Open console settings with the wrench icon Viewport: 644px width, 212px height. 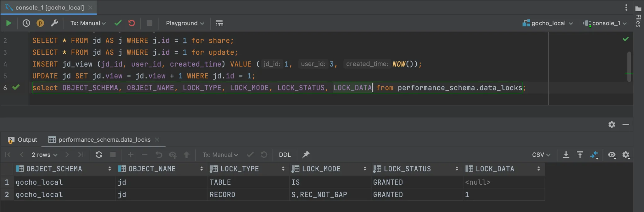54,23
